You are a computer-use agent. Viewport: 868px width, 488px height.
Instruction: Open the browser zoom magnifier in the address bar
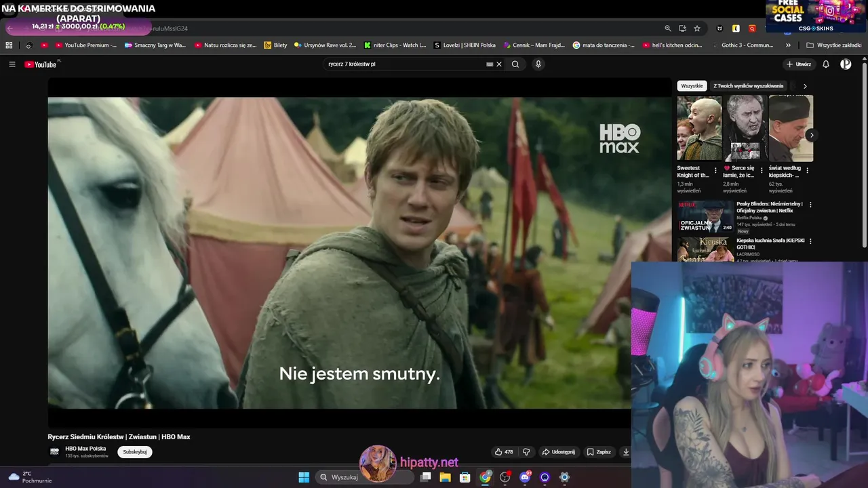point(668,28)
